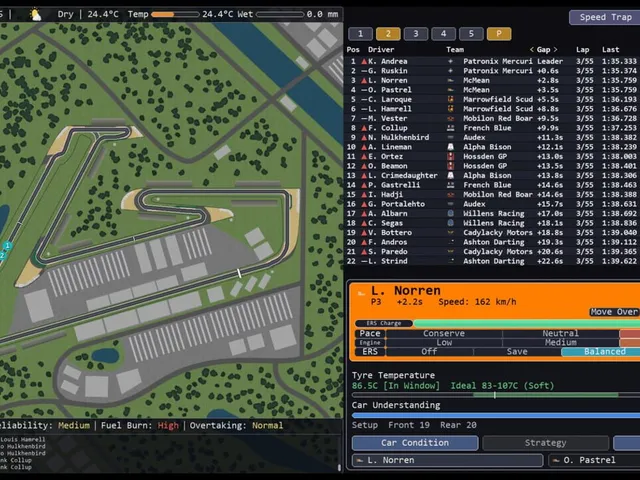Set Engine mode to Low
640x480 pixels.
tap(444, 342)
